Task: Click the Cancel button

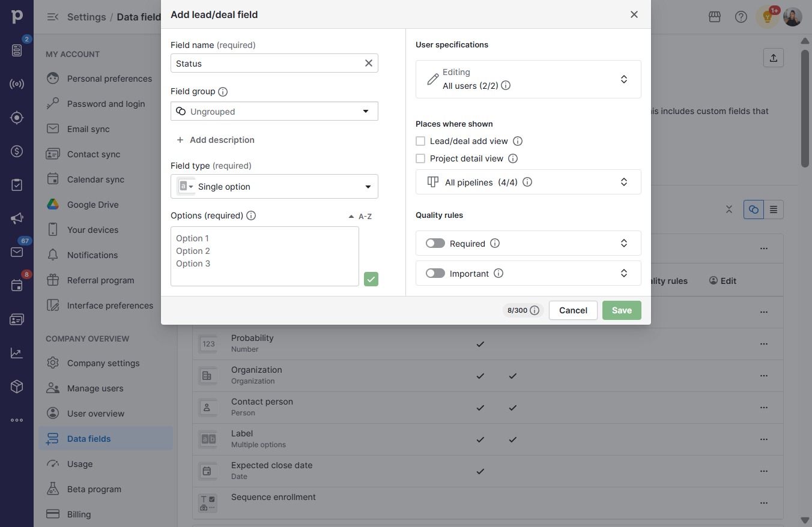Action: coord(573,310)
